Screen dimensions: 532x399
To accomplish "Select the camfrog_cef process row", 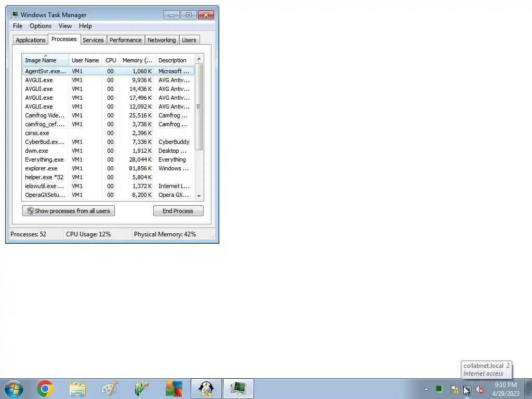I will [108, 124].
